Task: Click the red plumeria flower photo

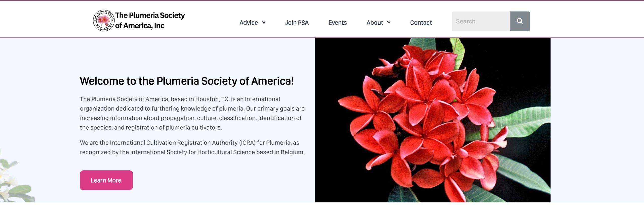Action: tap(432, 120)
